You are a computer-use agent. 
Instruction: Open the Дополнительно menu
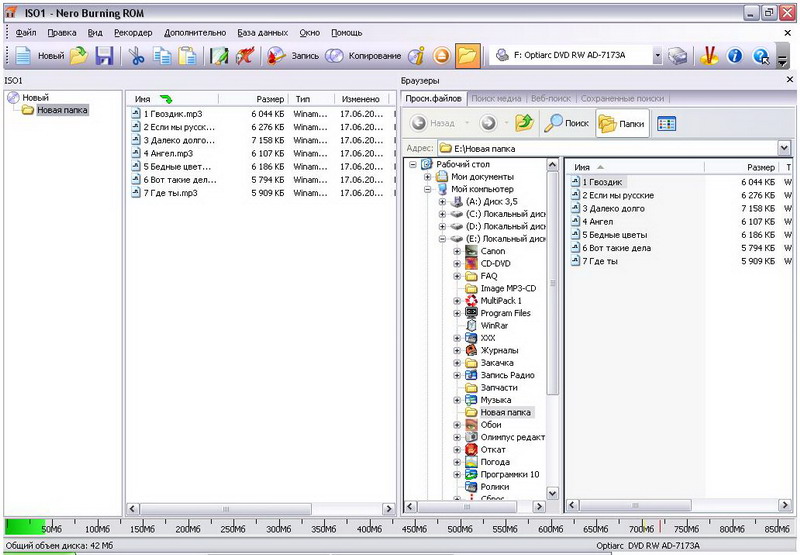195,33
